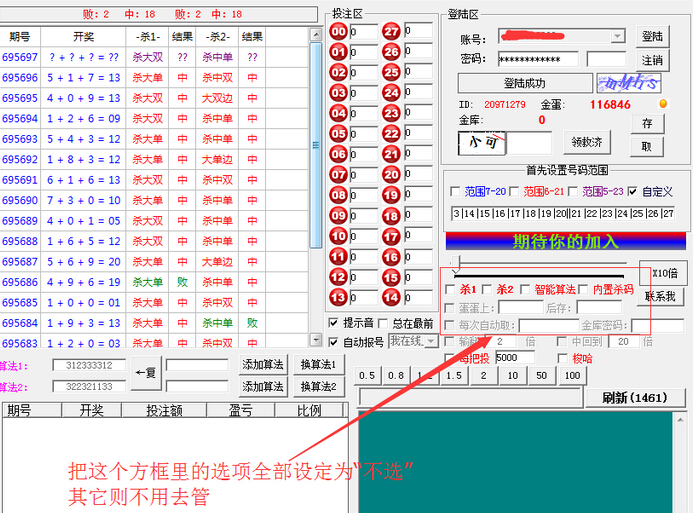Click the red number ball 00
This screenshot has height=513, width=693.
coord(339,31)
